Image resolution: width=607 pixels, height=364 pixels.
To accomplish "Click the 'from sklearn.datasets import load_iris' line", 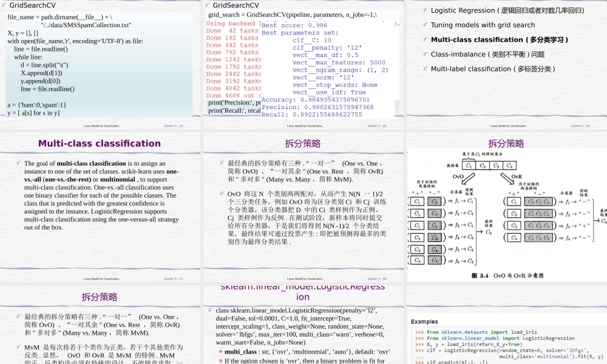I will (481, 332).
